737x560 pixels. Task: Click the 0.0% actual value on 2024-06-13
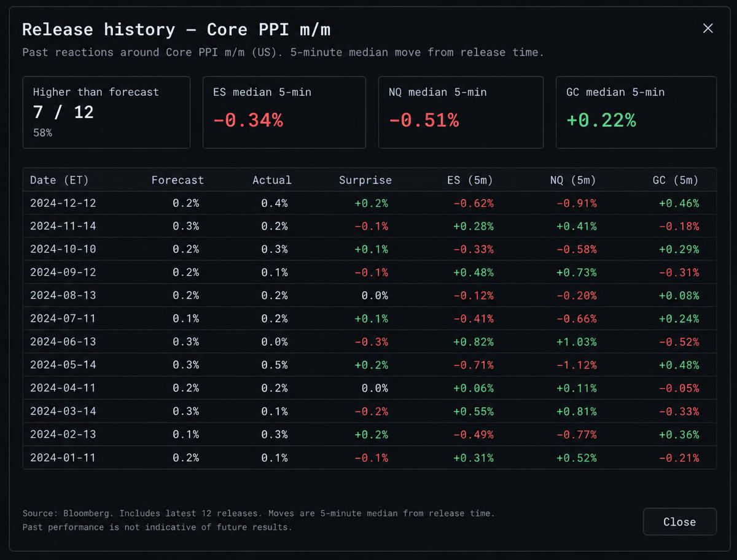click(x=275, y=342)
